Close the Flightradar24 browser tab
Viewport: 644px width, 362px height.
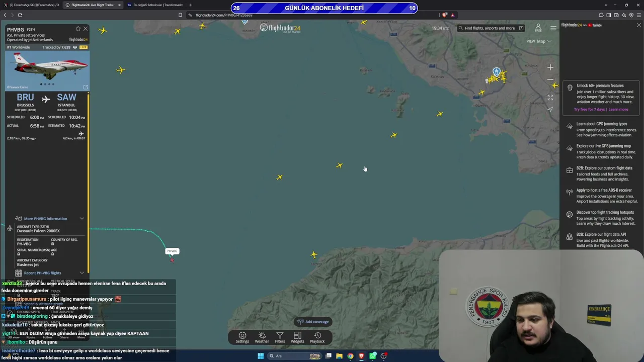click(x=119, y=5)
